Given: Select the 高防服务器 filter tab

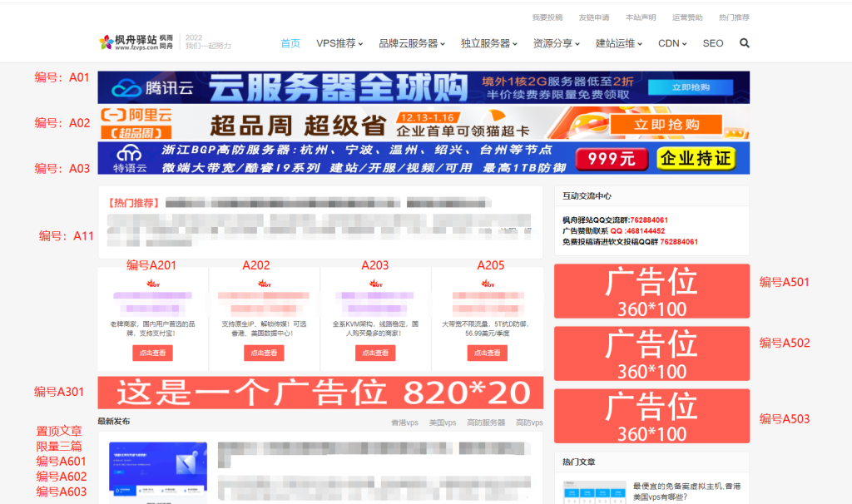Looking at the screenshot, I should coord(486,422).
